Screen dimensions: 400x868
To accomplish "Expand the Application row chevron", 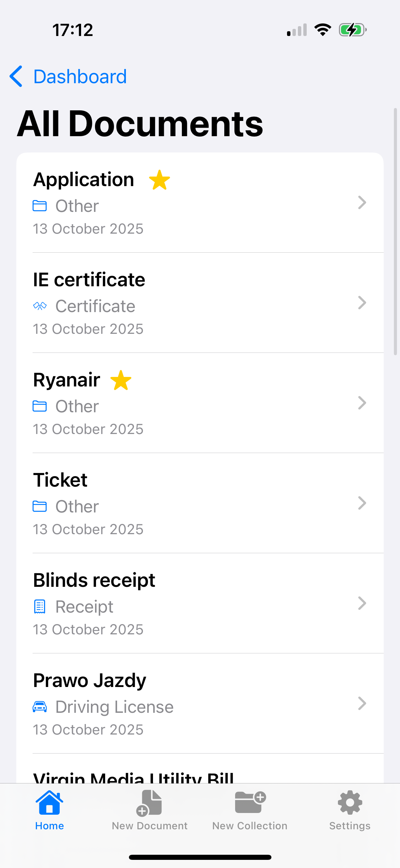I will 362,203.
